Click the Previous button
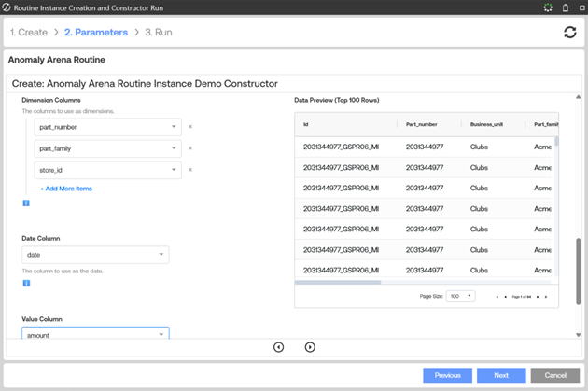Image resolution: width=588 pixels, height=391 pixels. (447, 375)
